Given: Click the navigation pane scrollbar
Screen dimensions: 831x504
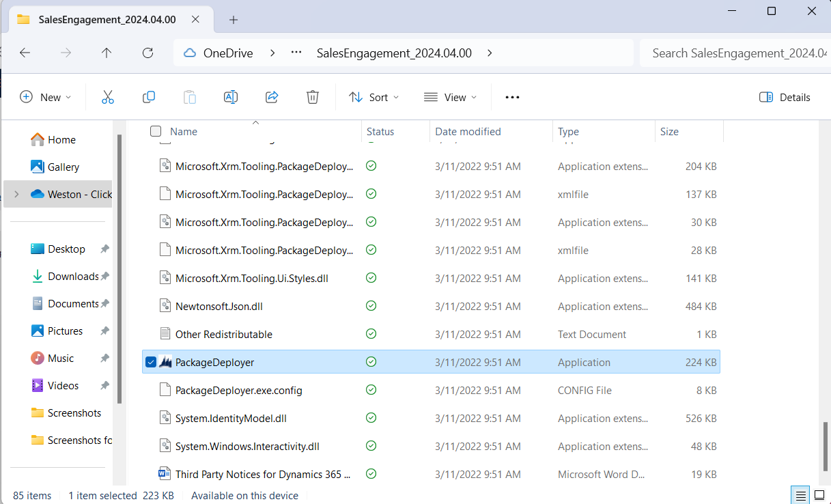Looking at the screenshot, I should [x=120, y=268].
